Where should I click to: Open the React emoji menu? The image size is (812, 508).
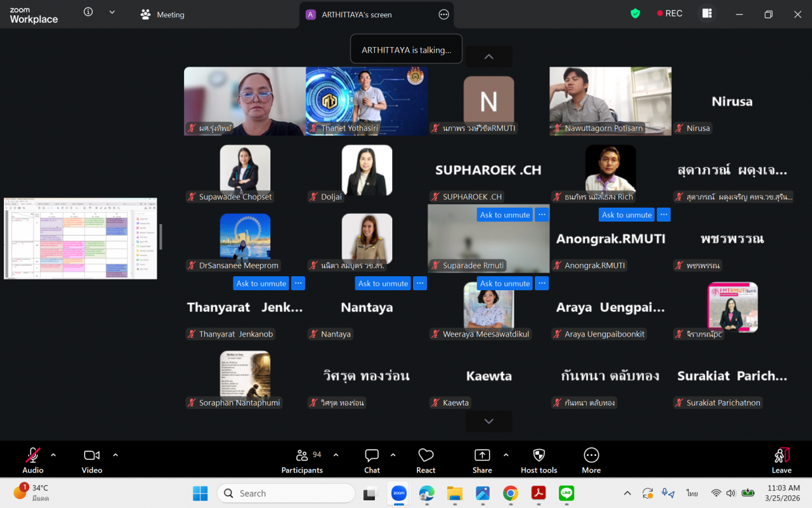426,460
